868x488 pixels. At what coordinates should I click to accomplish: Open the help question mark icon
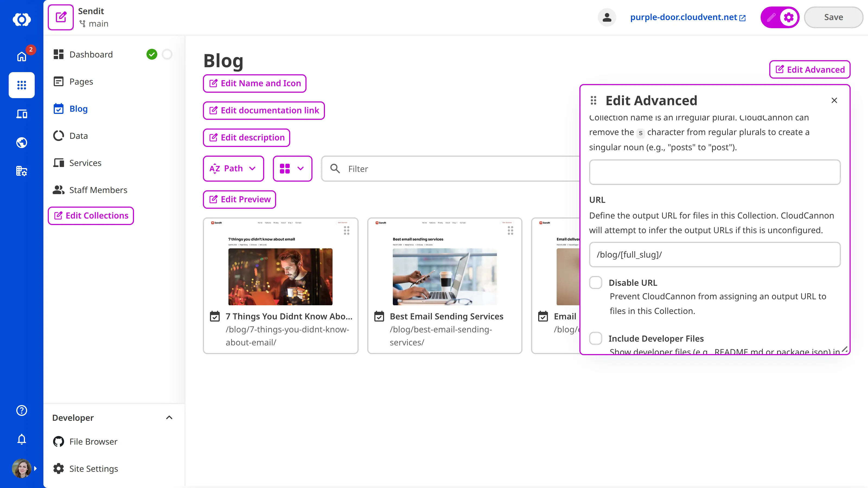tap(22, 410)
